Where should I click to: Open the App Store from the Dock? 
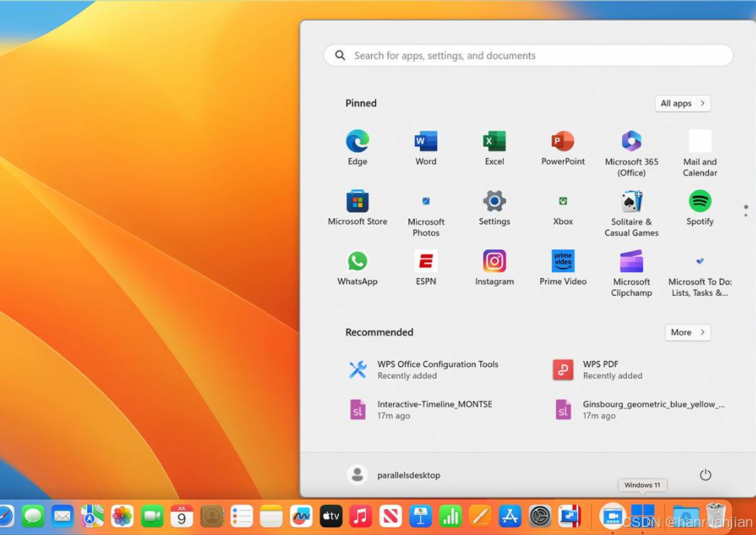[510, 517]
